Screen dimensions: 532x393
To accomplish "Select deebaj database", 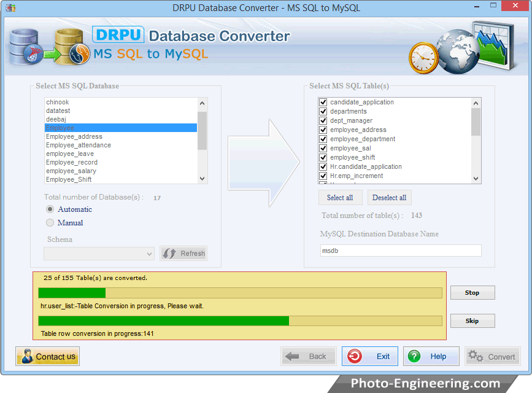I will click(x=120, y=119).
